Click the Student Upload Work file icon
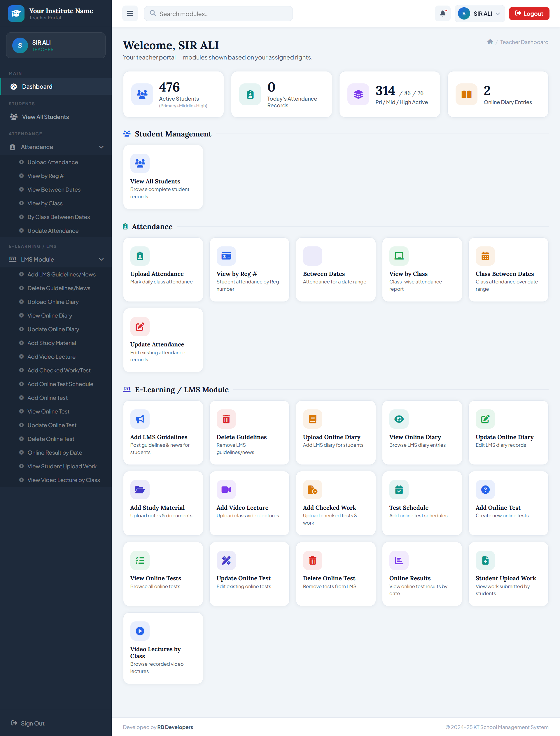Image resolution: width=560 pixels, height=736 pixels. (x=485, y=561)
